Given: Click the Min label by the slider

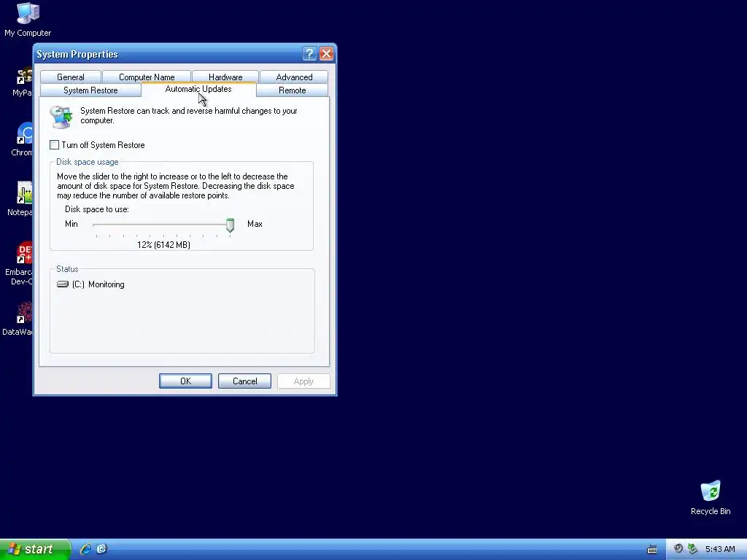Looking at the screenshot, I should tap(71, 224).
